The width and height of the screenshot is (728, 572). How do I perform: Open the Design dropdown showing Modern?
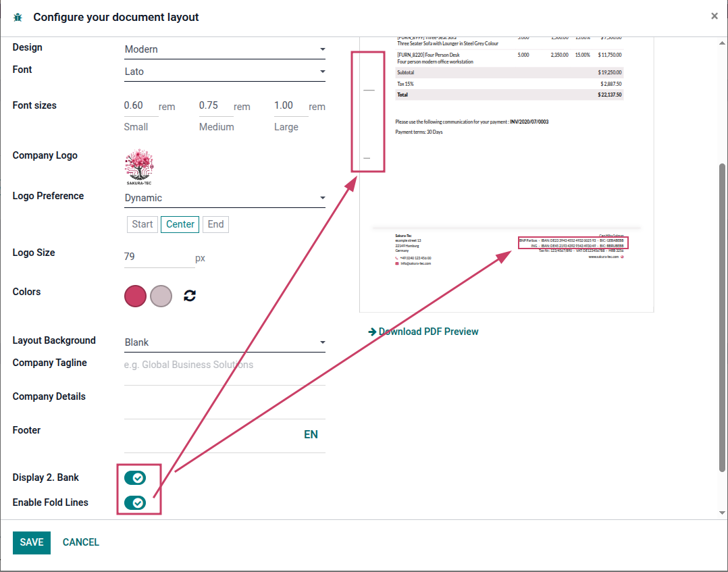pyautogui.click(x=225, y=49)
